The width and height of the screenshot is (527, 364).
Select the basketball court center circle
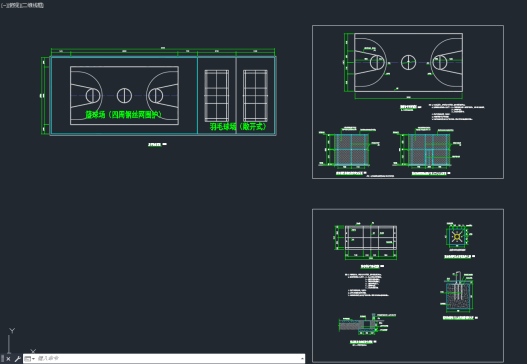click(x=124, y=95)
